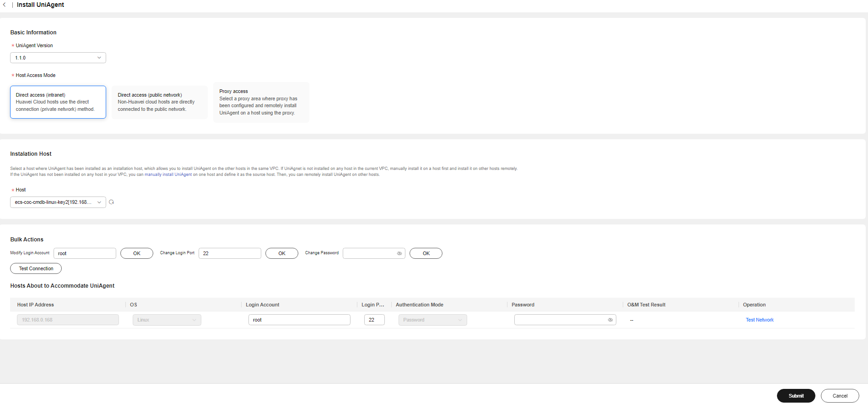Show bulk Change Password value
This screenshot has height=404, width=868.
tap(399, 253)
